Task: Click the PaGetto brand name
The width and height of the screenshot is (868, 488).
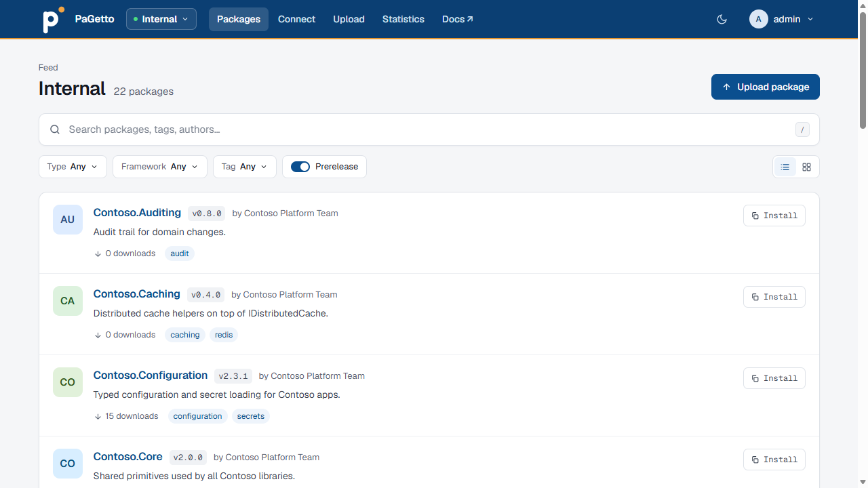Action: (95, 19)
